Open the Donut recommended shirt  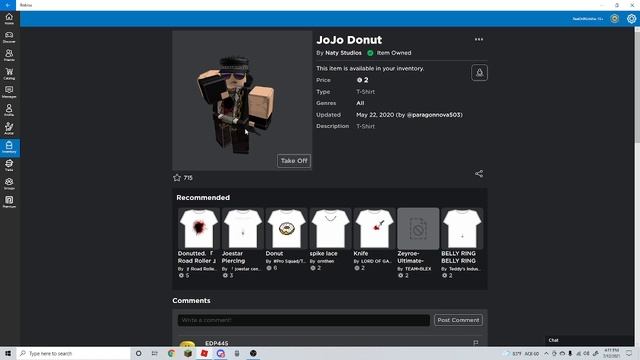point(286,240)
